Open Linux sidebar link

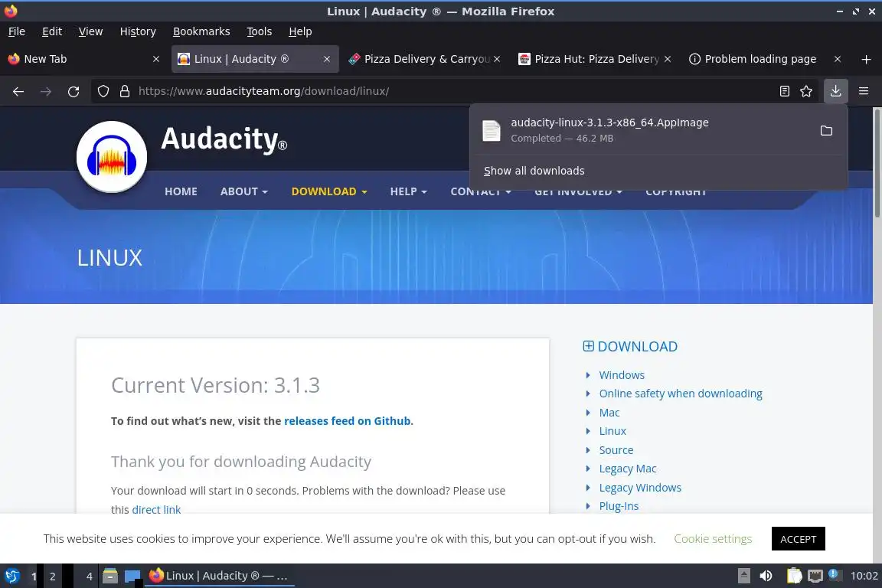pos(612,432)
